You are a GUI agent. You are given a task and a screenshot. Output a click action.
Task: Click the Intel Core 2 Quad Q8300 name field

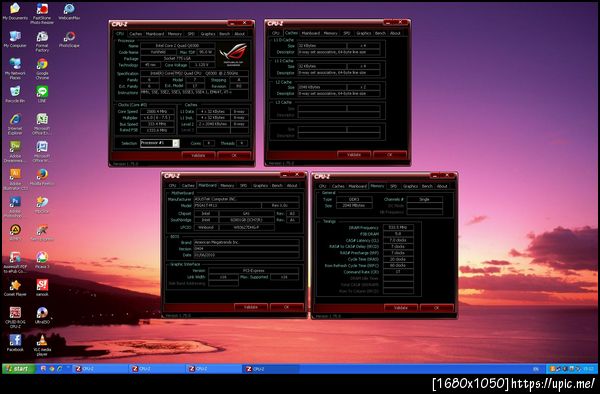(178, 46)
